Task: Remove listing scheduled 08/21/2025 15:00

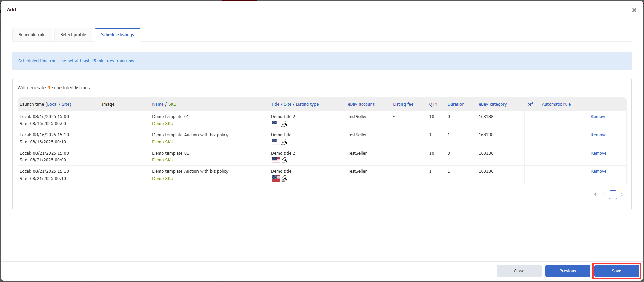Action: (599, 153)
